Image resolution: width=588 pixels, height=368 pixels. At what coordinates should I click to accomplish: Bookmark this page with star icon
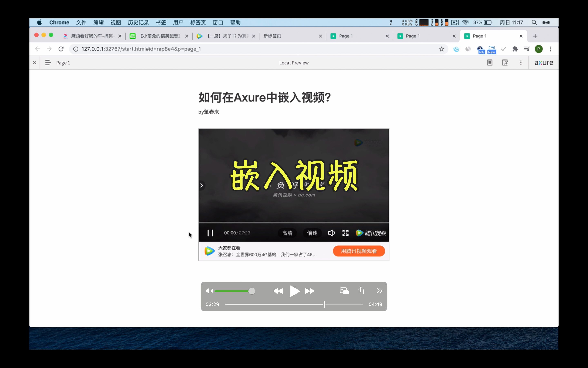tap(441, 49)
